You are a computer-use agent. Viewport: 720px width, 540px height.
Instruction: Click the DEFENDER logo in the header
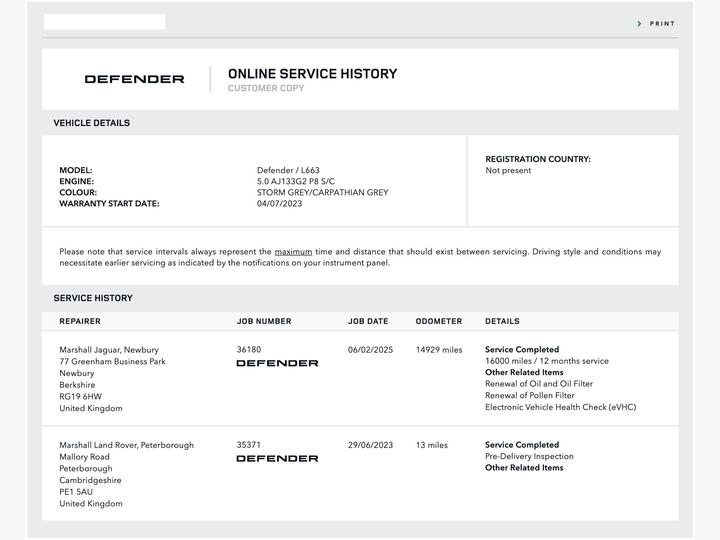tap(135, 79)
